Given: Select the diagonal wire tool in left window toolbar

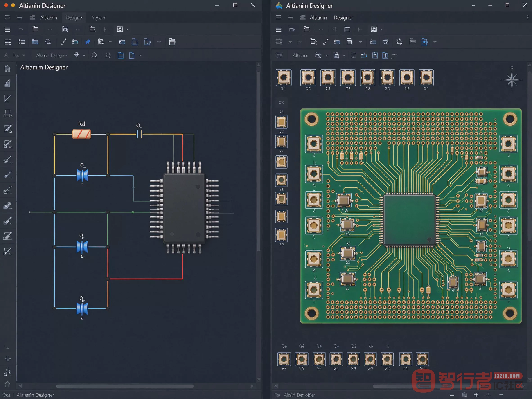Looking at the screenshot, I should click(63, 42).
